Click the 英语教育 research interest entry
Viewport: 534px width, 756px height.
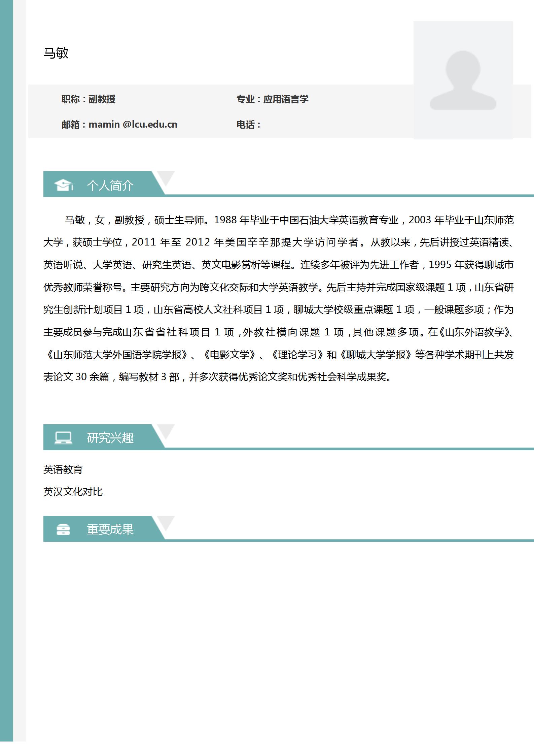[63, 469]
